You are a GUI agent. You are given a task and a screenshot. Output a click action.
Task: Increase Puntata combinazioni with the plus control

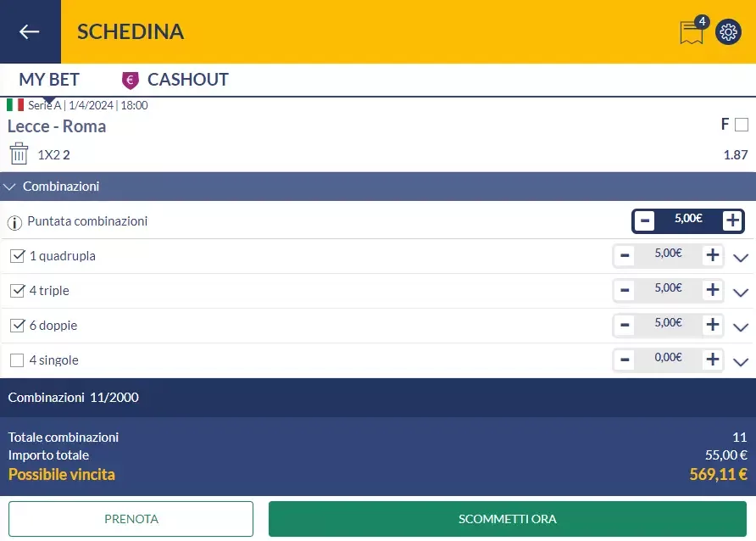click(x=731, y=220)
